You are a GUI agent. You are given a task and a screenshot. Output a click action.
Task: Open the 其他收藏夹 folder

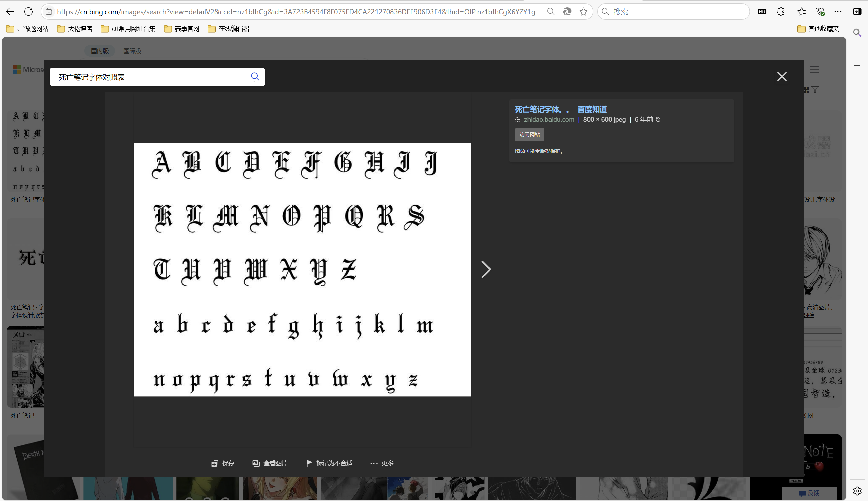coord(818,29)
